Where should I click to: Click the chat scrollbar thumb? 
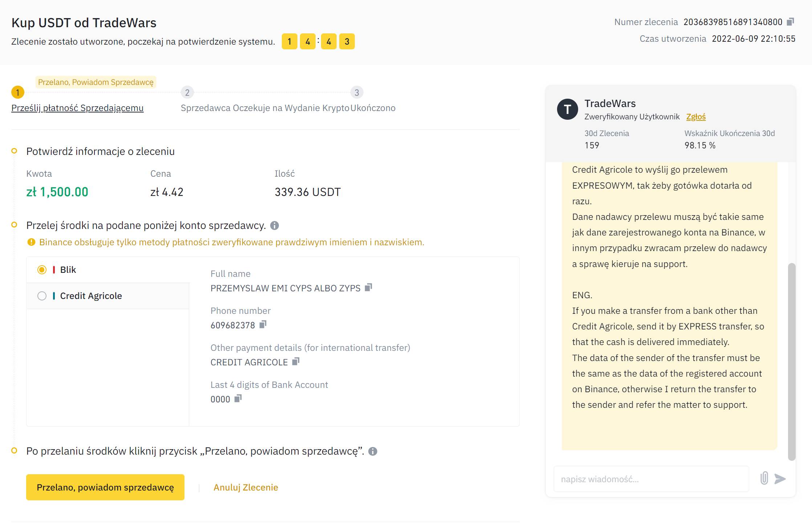[792, 362]
